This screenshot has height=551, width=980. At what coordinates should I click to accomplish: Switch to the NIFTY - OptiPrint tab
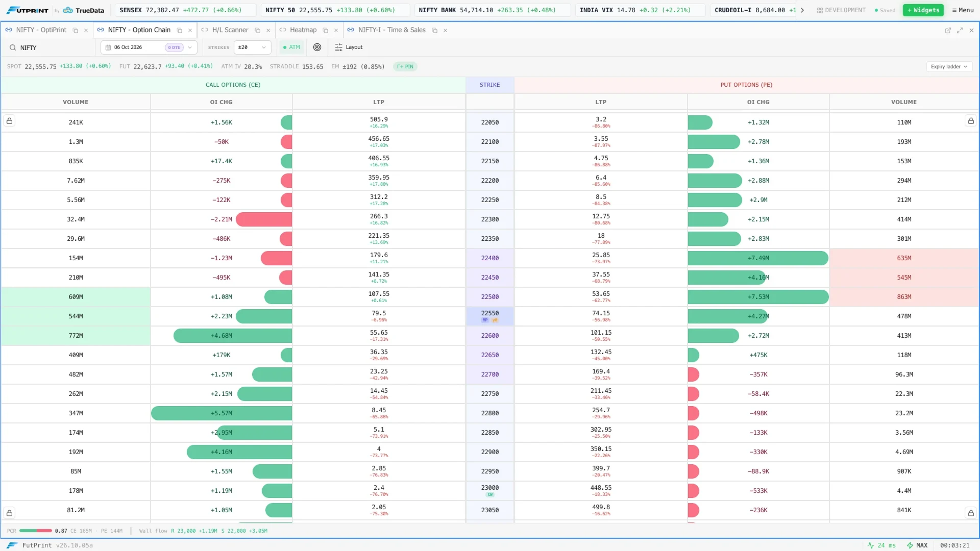pos(41,30)
